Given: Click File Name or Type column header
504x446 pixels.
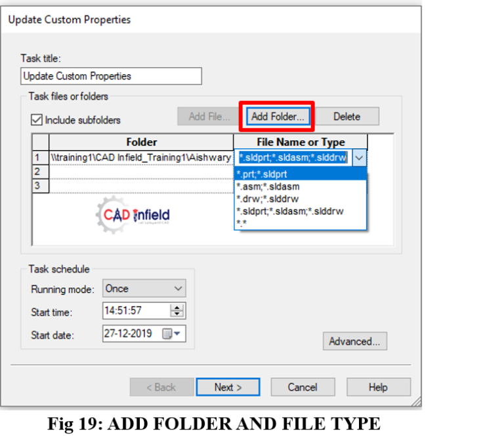Looking at the screenshot, I should [301, 142].
